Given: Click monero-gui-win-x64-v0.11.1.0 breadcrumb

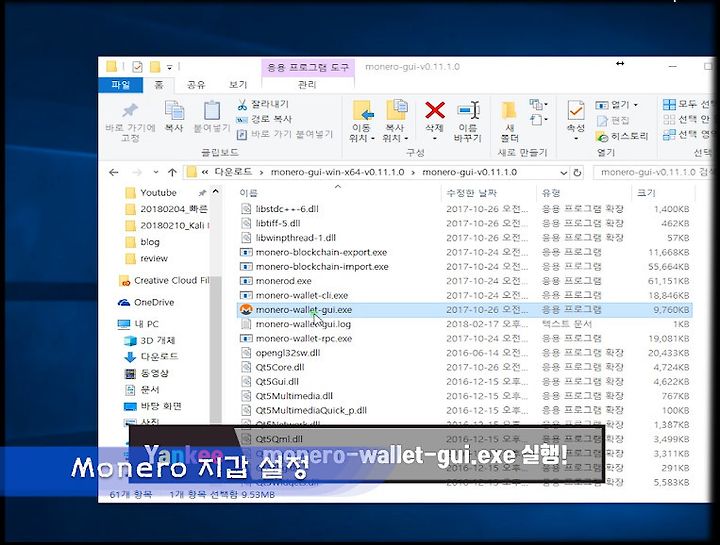Looking at the screenshot, I should click(x=338, y=172).
